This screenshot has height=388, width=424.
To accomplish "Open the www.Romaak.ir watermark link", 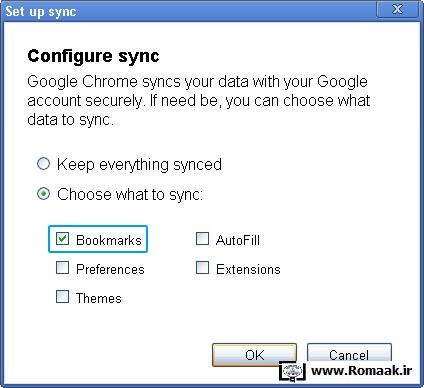I will [361, 370].
